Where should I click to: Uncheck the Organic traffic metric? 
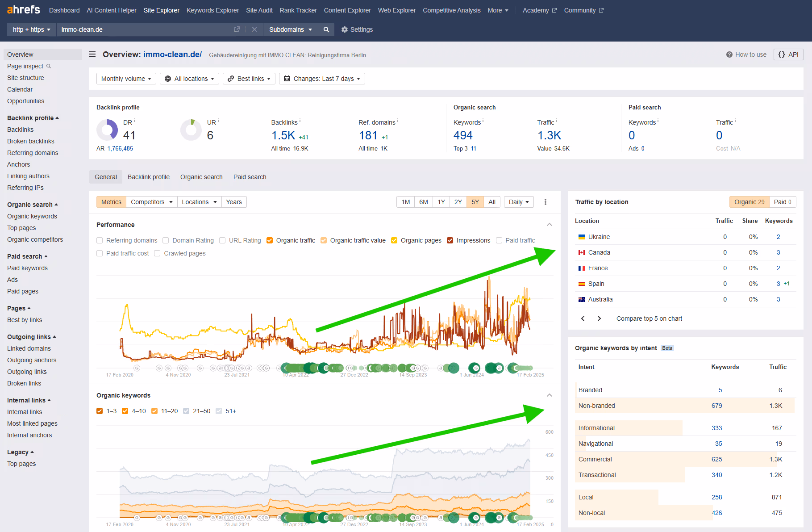270,240
